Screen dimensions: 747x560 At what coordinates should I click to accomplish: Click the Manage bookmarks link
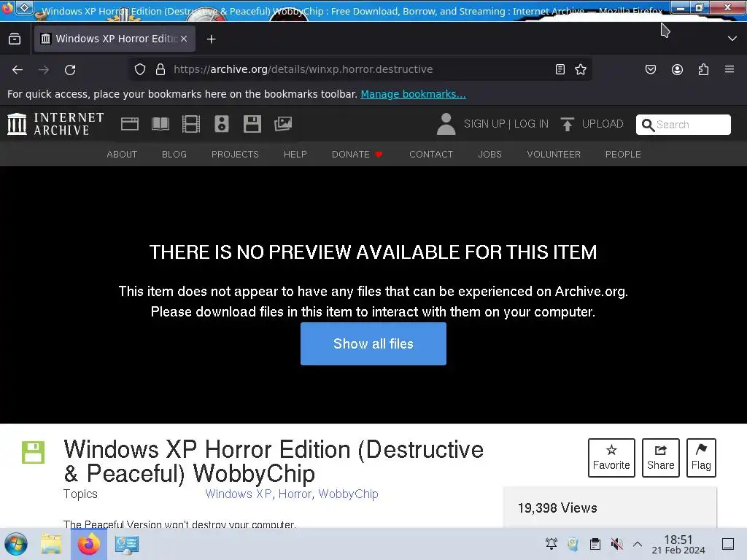[413, 94]
